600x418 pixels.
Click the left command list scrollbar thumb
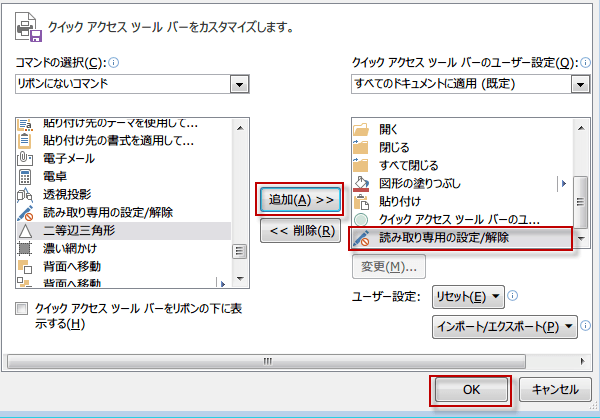(x=240, y=251)
